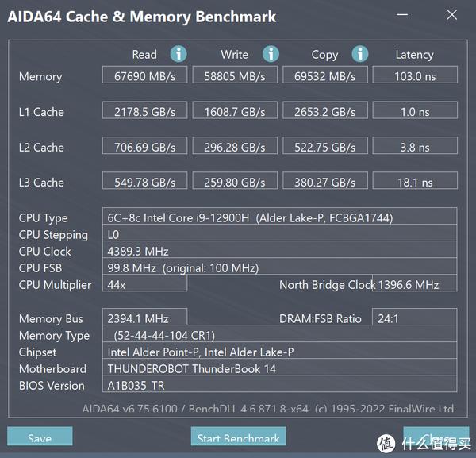Click the L1 Cache Read value field

pos(144,110)
